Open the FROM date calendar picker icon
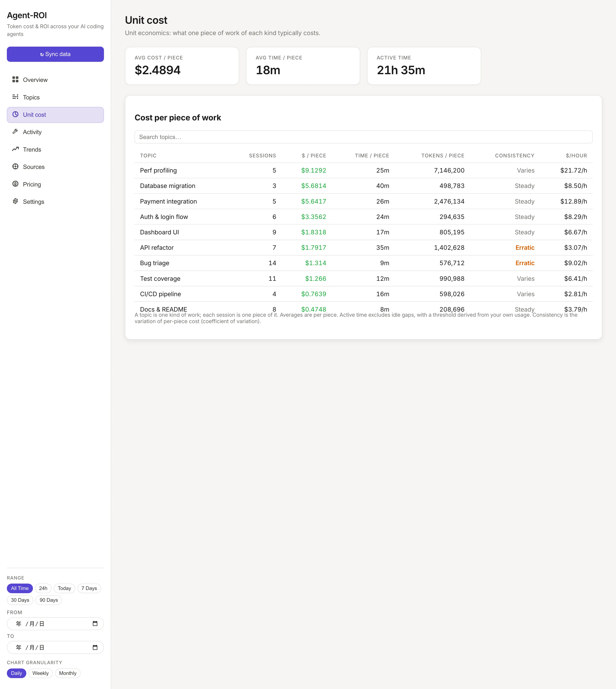616x689 pixels. pos(95,624)
